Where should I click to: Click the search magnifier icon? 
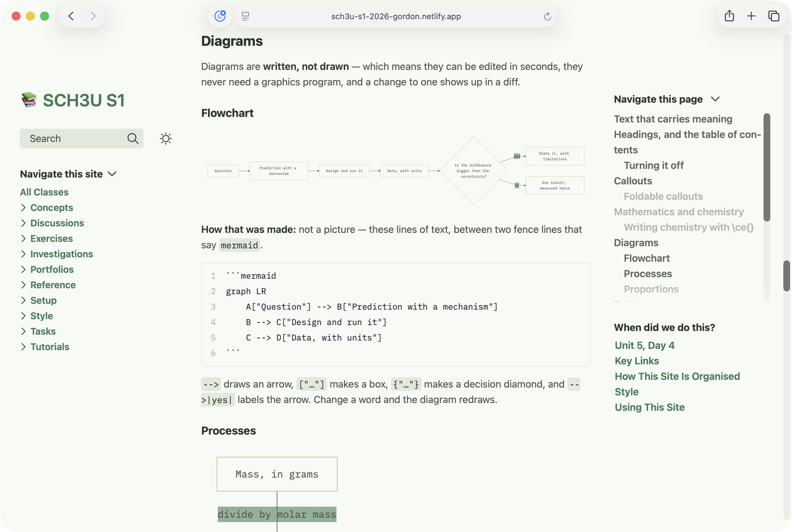[x=133, y=138]
